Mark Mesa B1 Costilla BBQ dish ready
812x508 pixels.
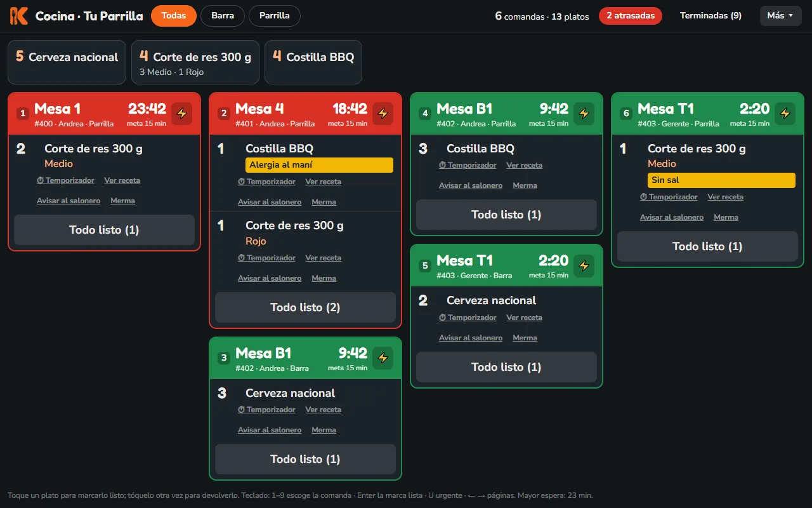(506, 149)
